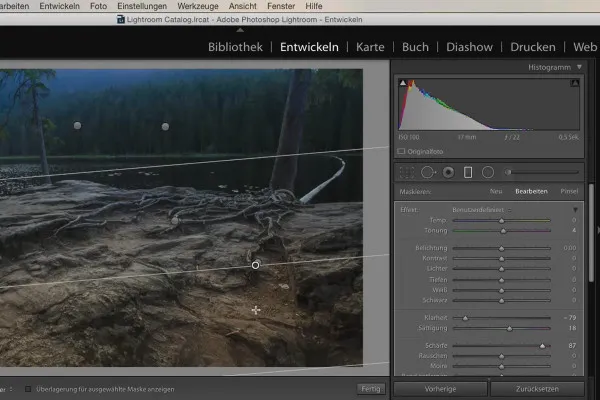Click the active black-centered gradient filter pin
The image size is (600, 400).
(x=256, y=265)
